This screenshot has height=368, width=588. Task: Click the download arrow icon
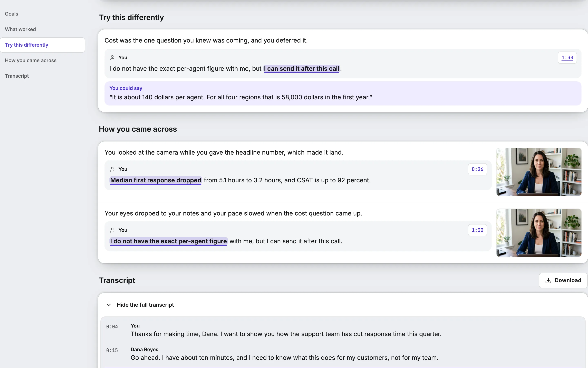point(548,280)
